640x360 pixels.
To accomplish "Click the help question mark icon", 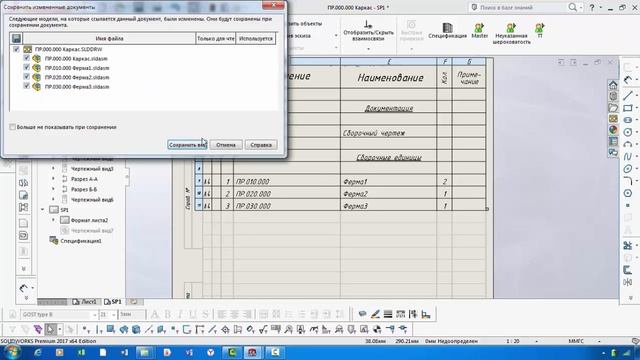I will tap(592, 7).
